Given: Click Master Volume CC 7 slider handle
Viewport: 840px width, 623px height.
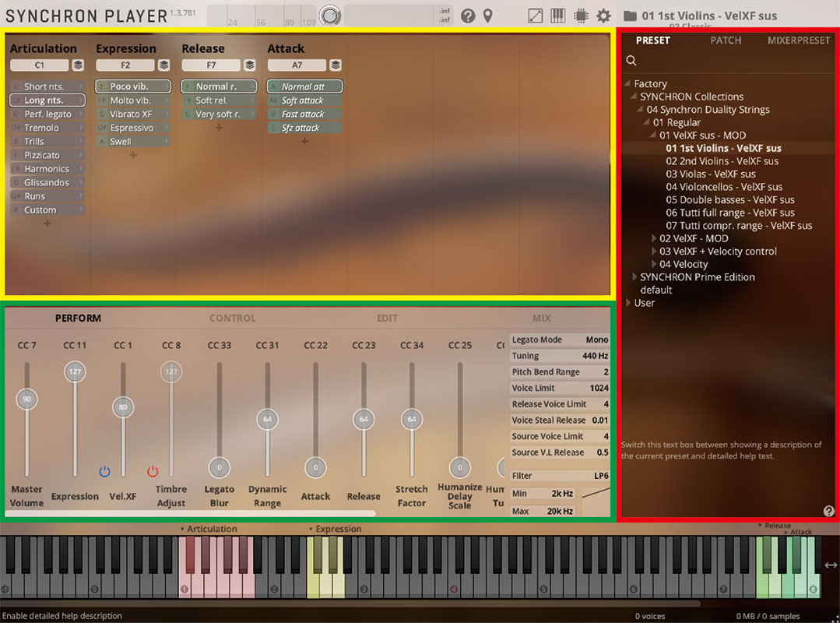Looking at the screenshot, I should pyautogui.click(x=26, y=399).
